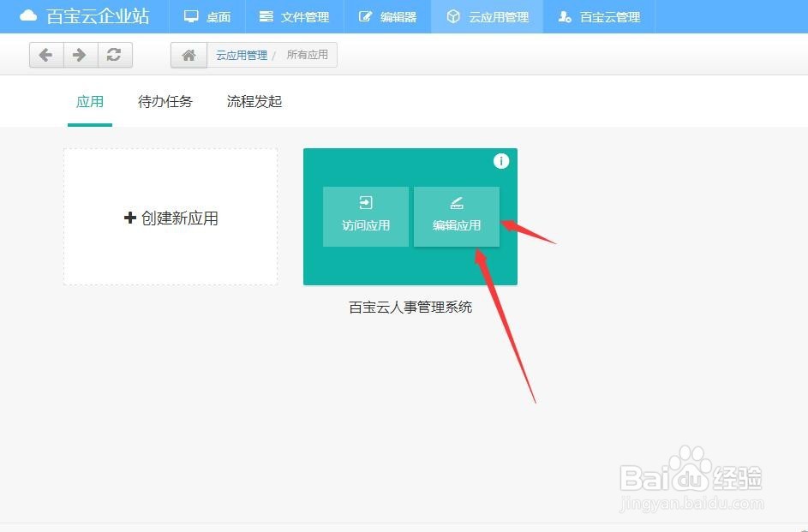Click the refresh icon in the toolbar
The image size is (808, 532).
(115, 54)
